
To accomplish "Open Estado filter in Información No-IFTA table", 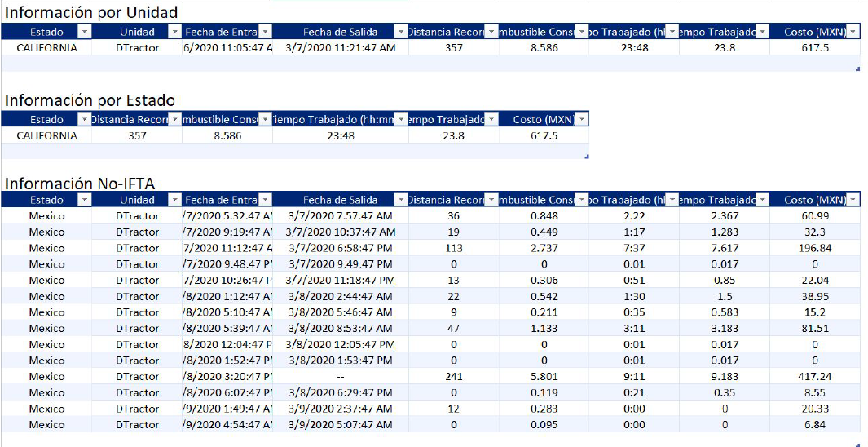I will tap(84, 199).
